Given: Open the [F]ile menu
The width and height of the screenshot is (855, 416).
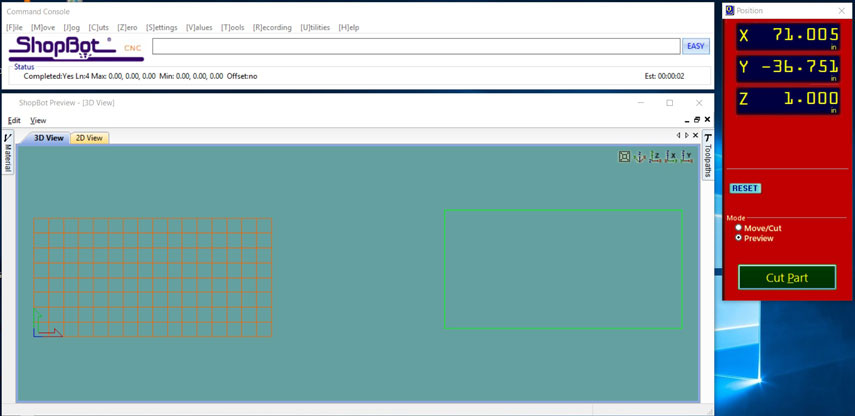Looking at the screenshot, I should tap(14, 27).
